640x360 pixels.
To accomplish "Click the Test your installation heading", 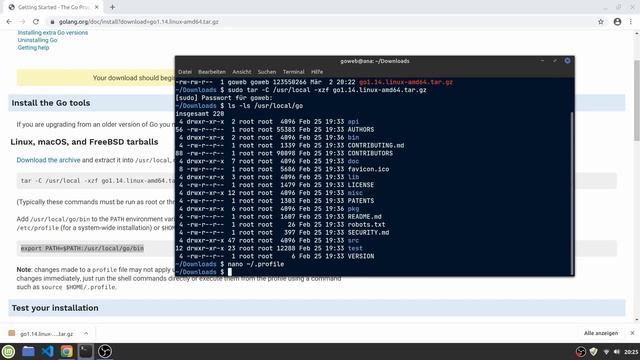I will pos(55,308).
